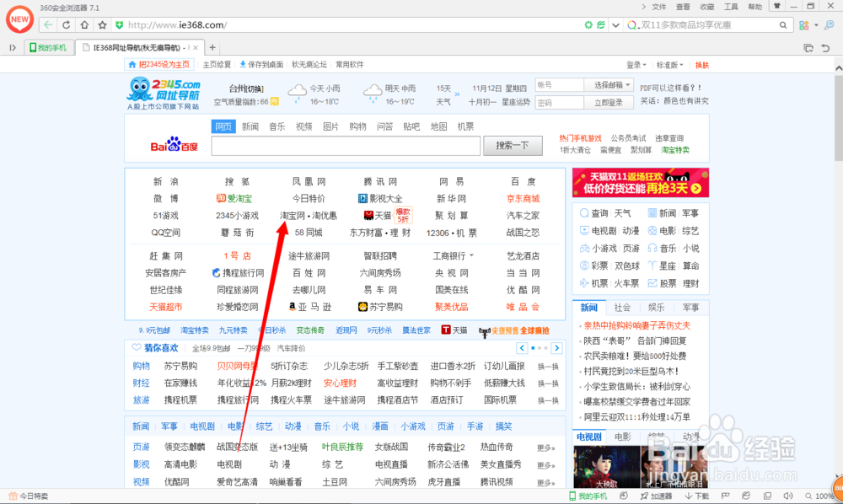Open the sidebar toggle icon left of tabs
Viewport: 843px width, 504px height.
[x=13, y=48]
